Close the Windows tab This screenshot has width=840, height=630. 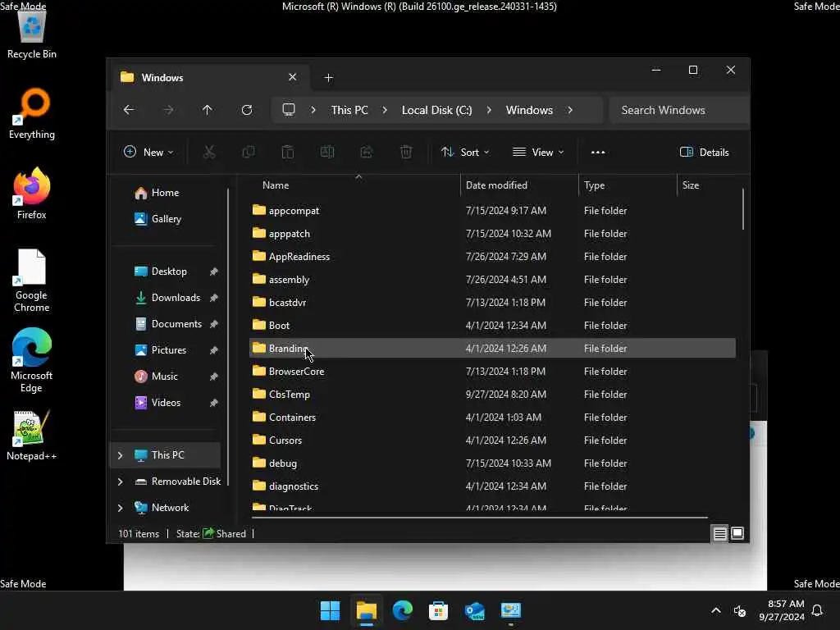tap(293, 77)
